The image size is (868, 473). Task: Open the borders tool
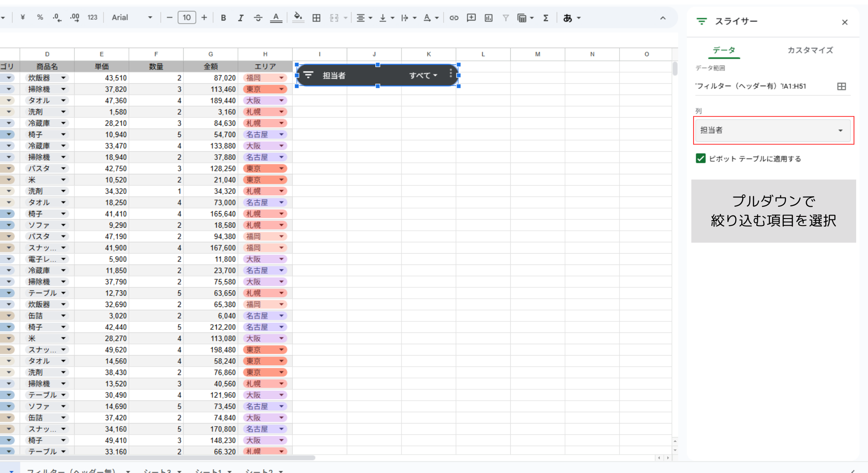pyautogui.click(x=317, y=18)
